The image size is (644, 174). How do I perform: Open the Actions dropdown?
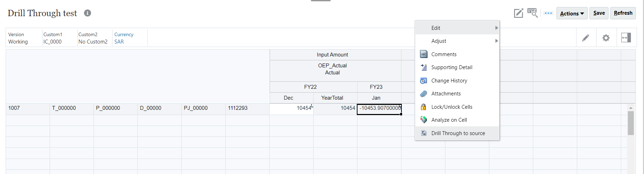pyautogui.click(x=572, y=13)
